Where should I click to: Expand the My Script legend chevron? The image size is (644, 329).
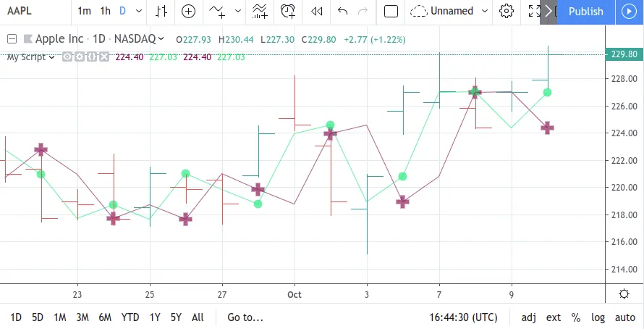pos(52,57)
